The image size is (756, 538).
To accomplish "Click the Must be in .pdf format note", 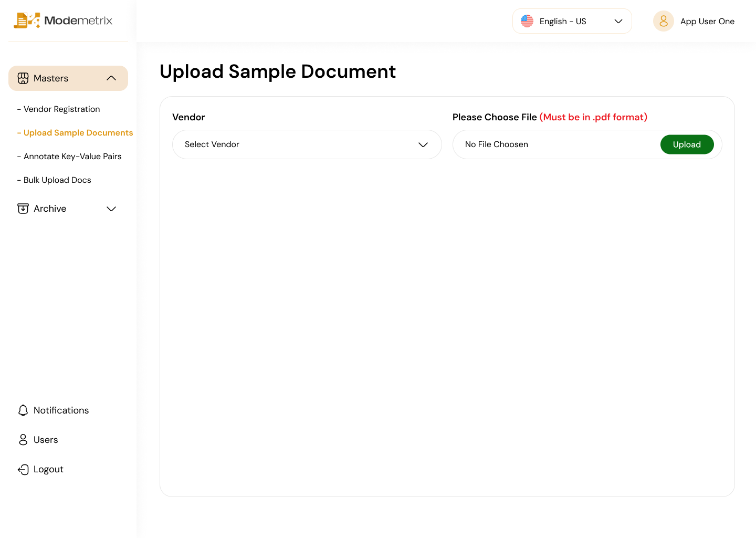I will point(593,117).
